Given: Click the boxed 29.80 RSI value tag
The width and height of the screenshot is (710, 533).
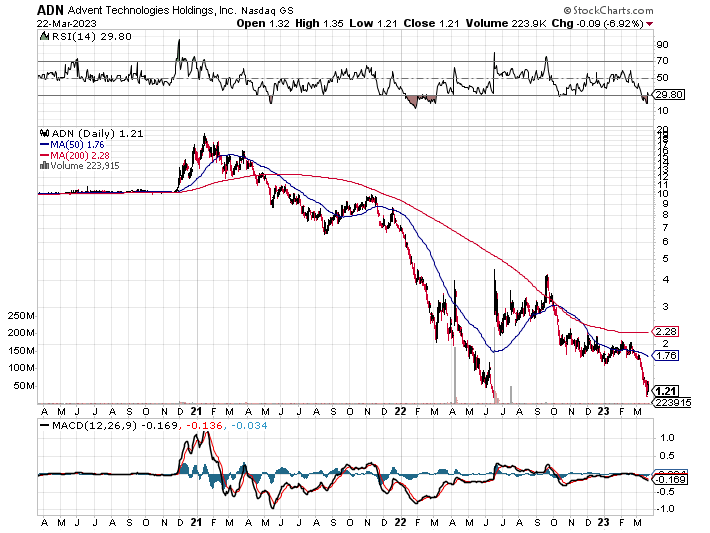Looking at the screenshot, I should point(670,95).
